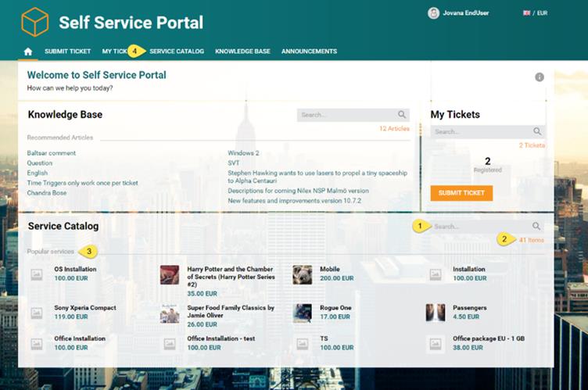The height and width of the screenshot is (390, 588).
Task: Click the Harry Potter book thumbnail
Action: point(170,274)
